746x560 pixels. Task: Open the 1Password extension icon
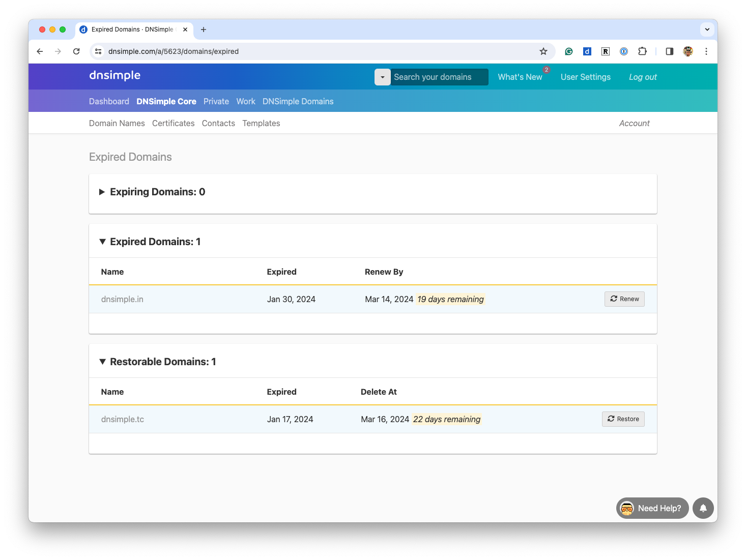click(624, 51)
